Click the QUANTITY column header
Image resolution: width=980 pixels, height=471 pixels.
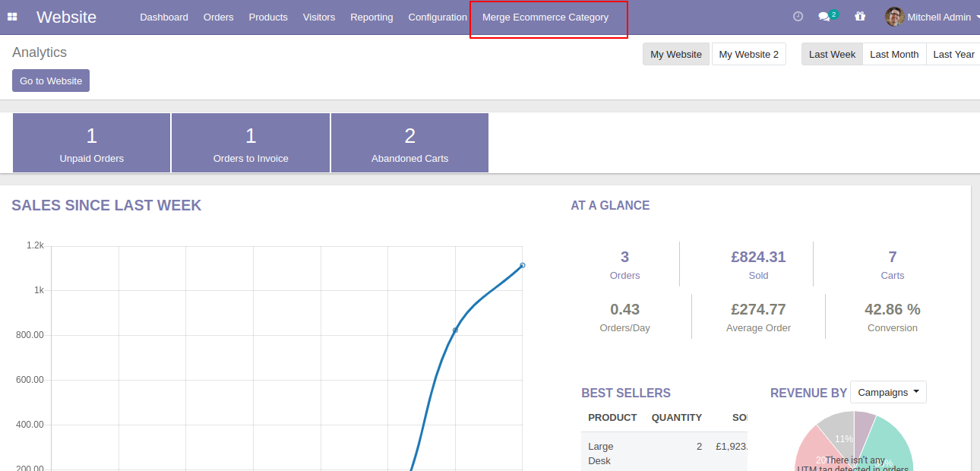(676, 417)
